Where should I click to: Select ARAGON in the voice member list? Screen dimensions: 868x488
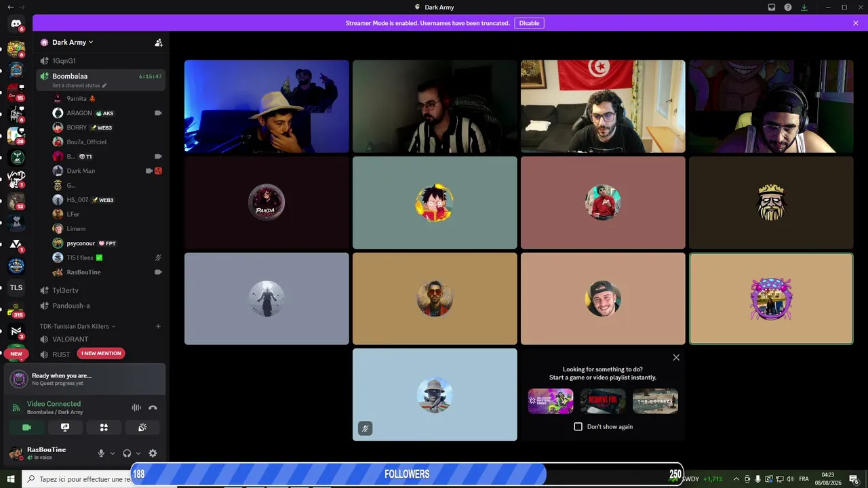click(108, 113)
